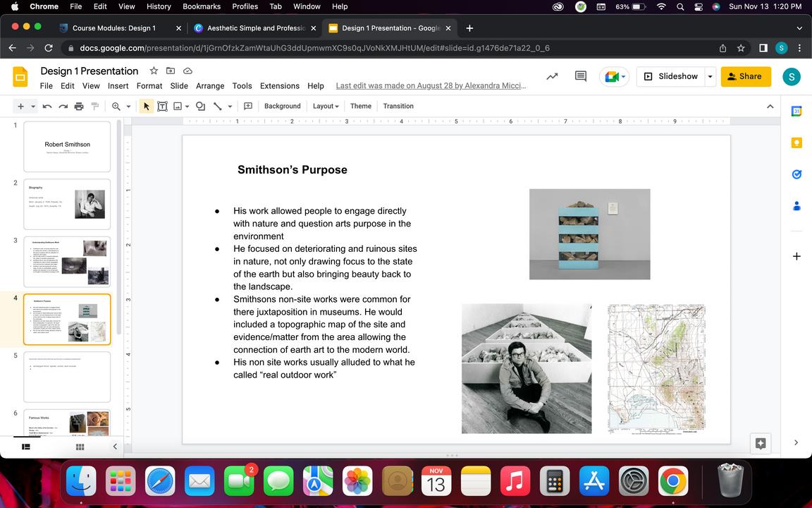Click the undo arrow icon
The width and height of the screenshot is (812, 508).
pyautogui.click(x=47, y=107)
